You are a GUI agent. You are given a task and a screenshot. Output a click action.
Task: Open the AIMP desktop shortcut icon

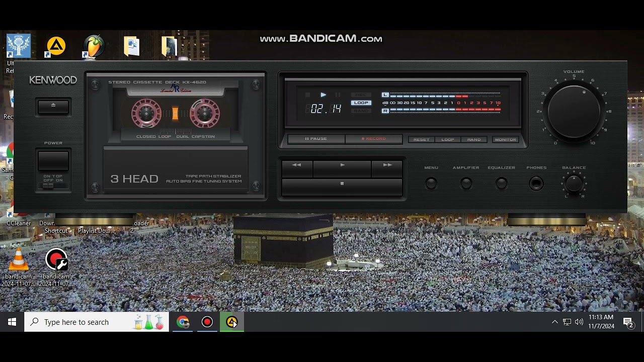tap(56, 46)
